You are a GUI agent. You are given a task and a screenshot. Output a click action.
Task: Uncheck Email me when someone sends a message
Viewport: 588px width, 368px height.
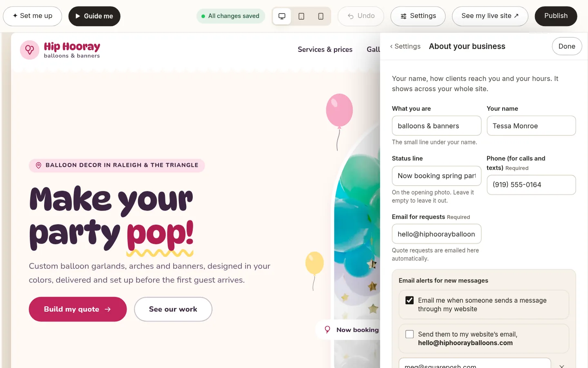[x=410, y=300]
